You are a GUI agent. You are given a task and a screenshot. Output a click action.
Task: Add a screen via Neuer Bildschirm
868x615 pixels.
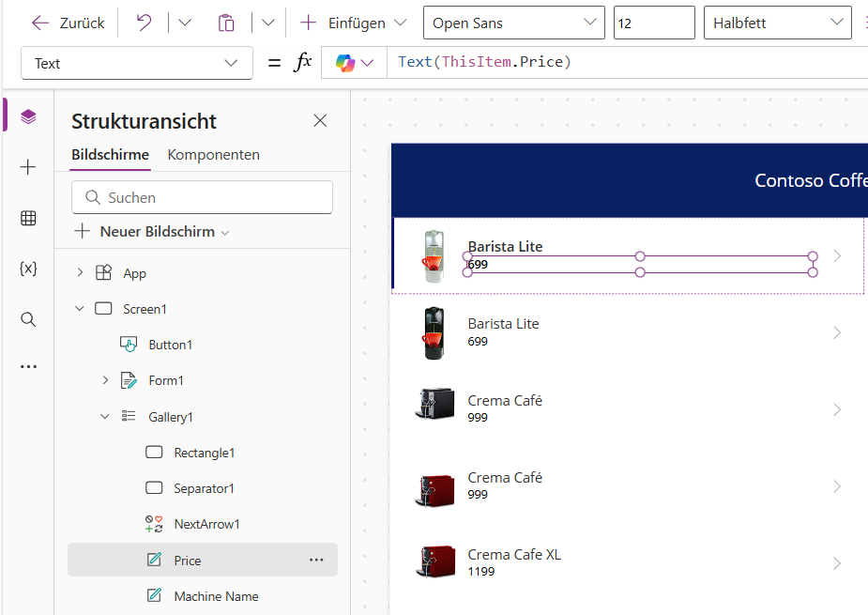coord(152,232)
